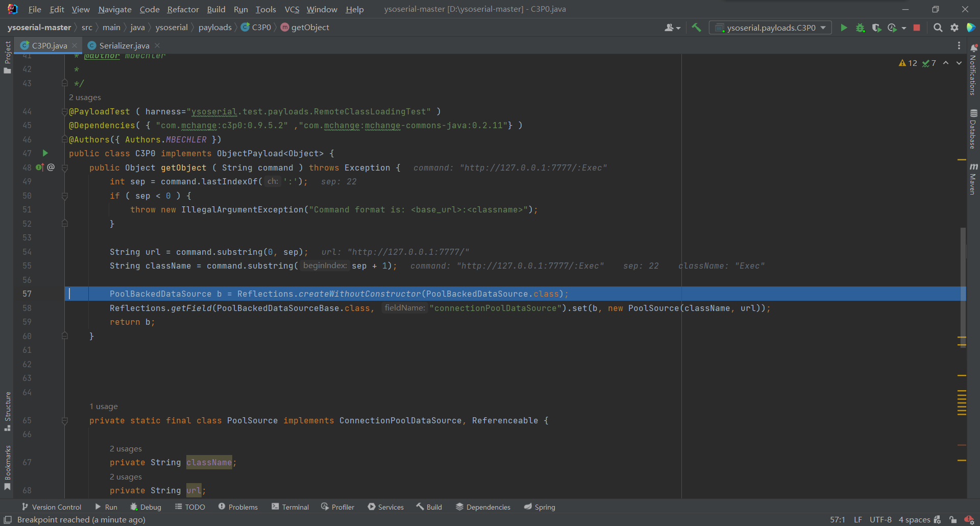Open the editor tabs three-dot menu
This screenshot has height=526, width=980.
[x=959, y=45]
